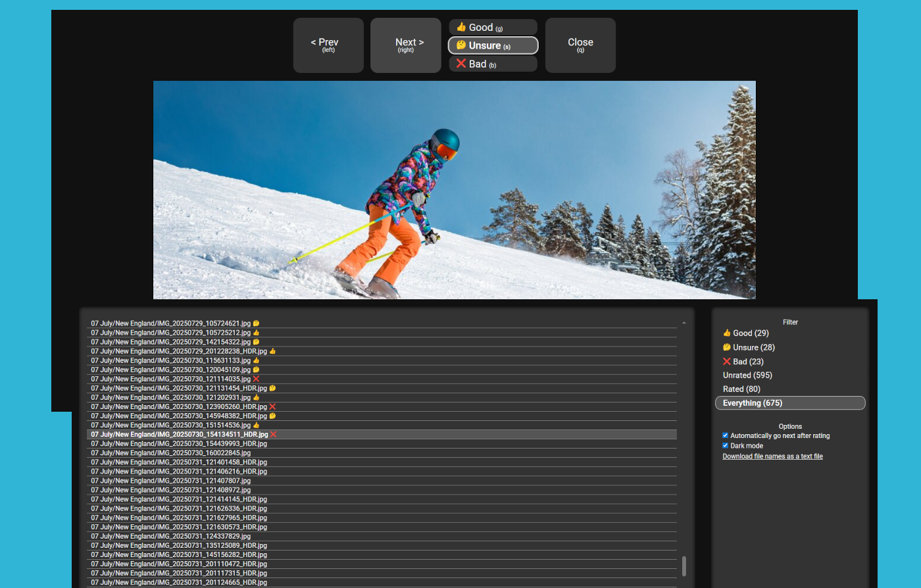Download file names as a text file
The image size is (921, 588).
[x=772, y=456]
